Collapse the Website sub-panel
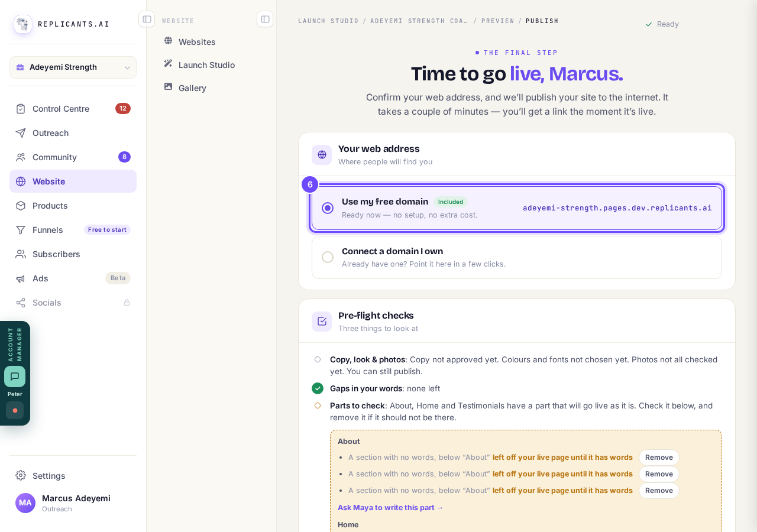The image size is (757, 532). point(265,19)
